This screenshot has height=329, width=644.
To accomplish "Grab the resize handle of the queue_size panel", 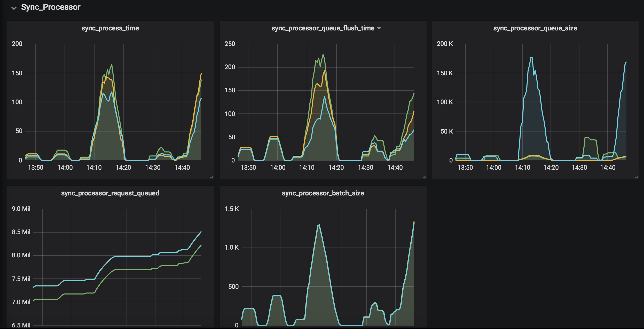I will (637, 177).
